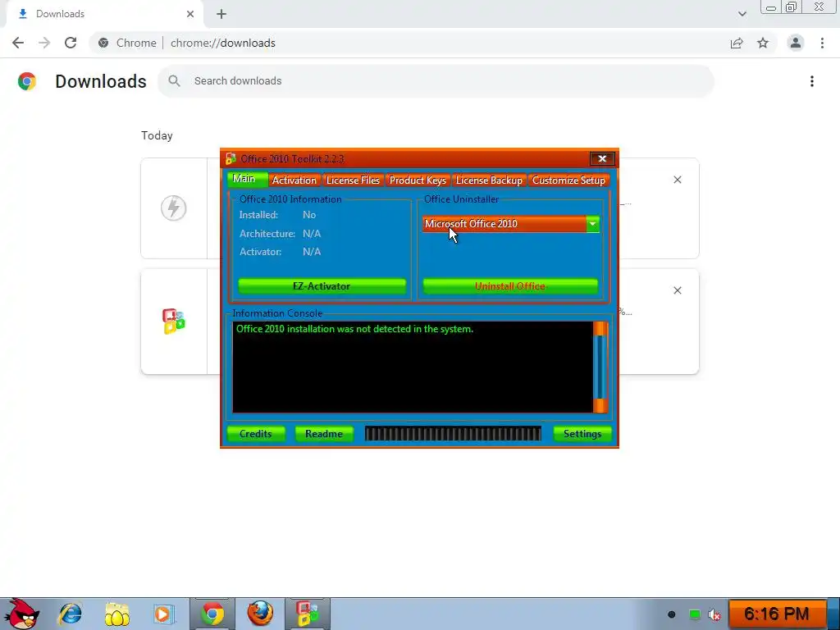This screenshot has width=840, height=630.
Task: Launch Firefox from the taskbar
Action: click(260, 614)
